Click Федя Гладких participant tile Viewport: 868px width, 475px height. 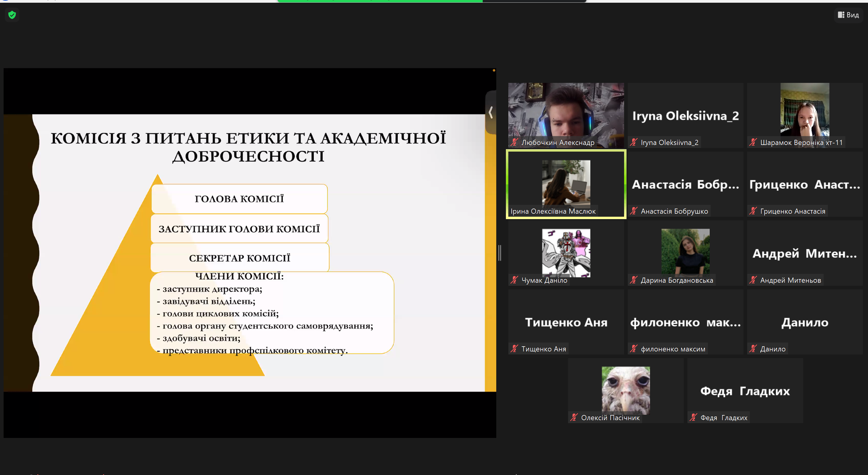coord(745,390)
